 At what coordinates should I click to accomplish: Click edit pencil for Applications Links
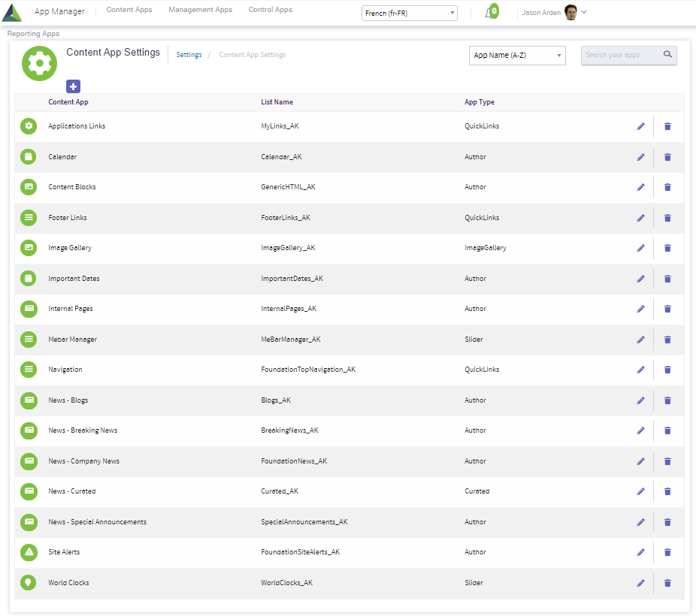pos(640,126)
